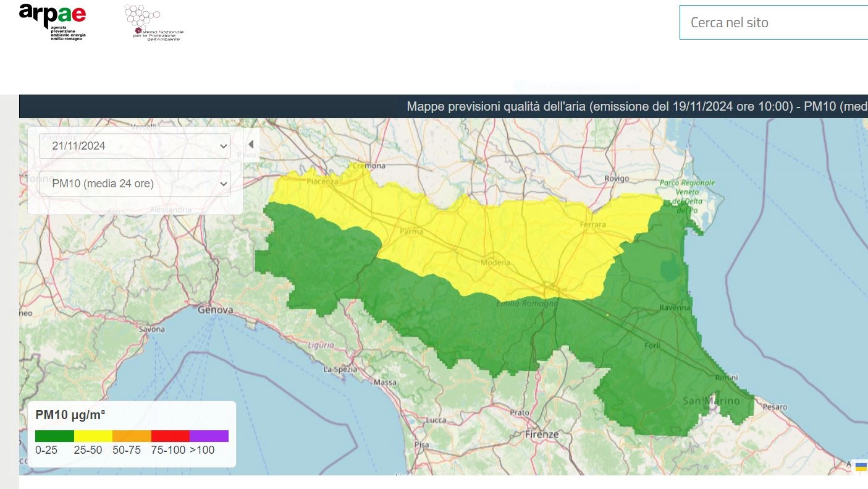Image resolution: width=868 pixels, height=489 pixels.
Task: Click the Parco Regionale Veneto Delta label
Action: tap(687, 197)
